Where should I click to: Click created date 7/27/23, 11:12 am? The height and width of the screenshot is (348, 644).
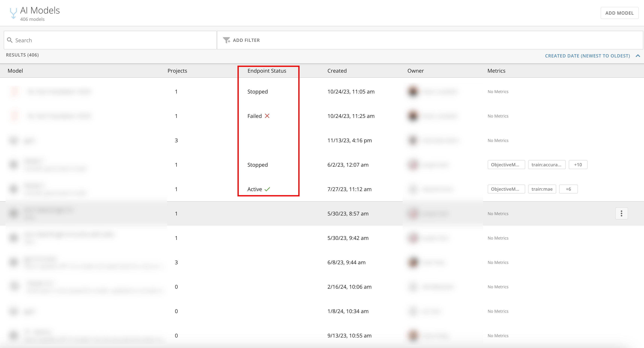pos(349,189)
